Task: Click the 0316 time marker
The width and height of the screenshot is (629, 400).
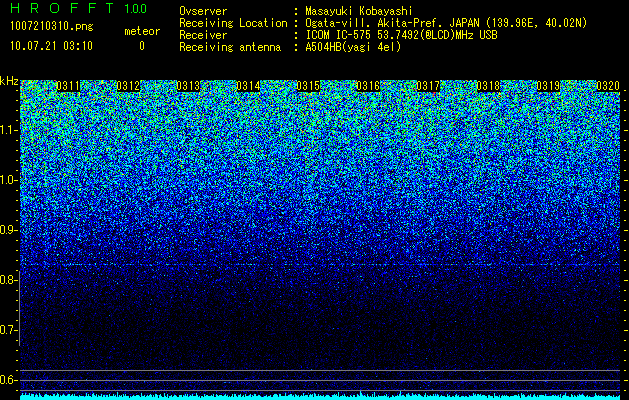Action: [x=368, y=86]
